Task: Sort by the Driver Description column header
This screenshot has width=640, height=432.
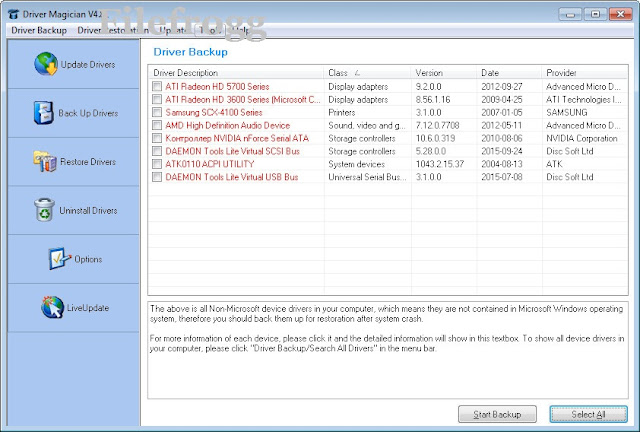Action: 236,73
